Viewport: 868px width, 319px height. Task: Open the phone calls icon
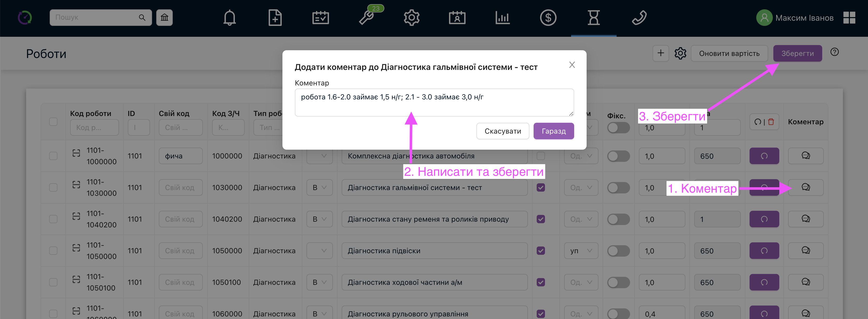point(639,18)
